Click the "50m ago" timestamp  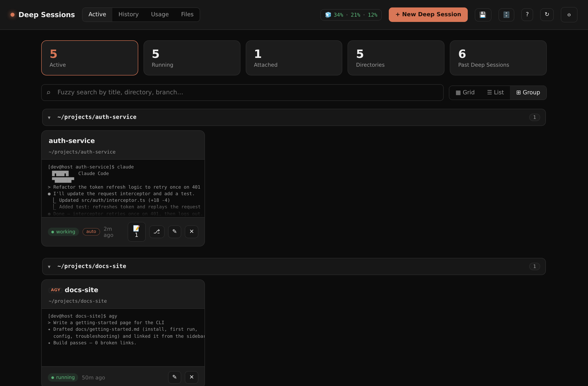pyautogui.click(x=93, y=378)
